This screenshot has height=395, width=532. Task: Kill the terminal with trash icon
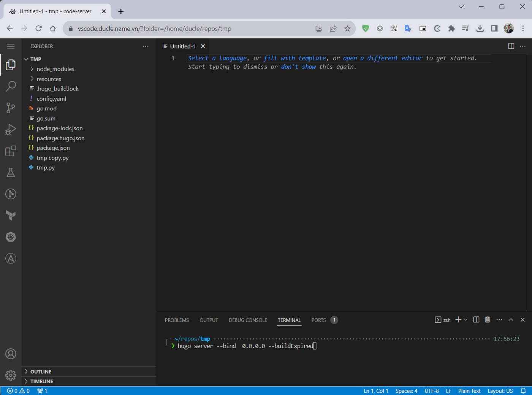tap(488, 320)
